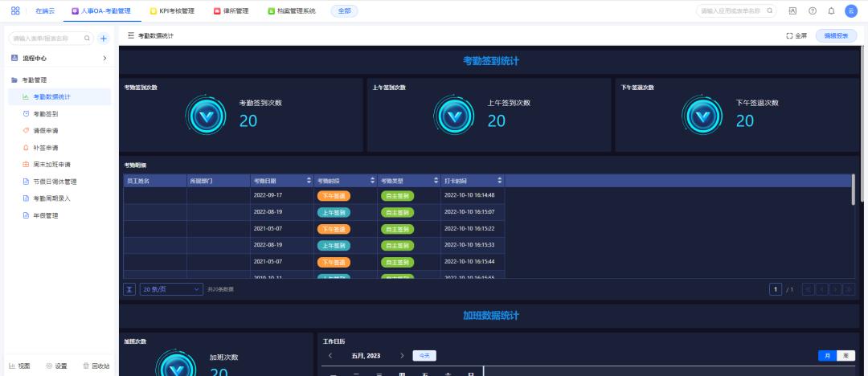This screenshot has width=868, height=376.
Task: Select 请假申请 in the sidebar
Action: (x=46, y=131)
